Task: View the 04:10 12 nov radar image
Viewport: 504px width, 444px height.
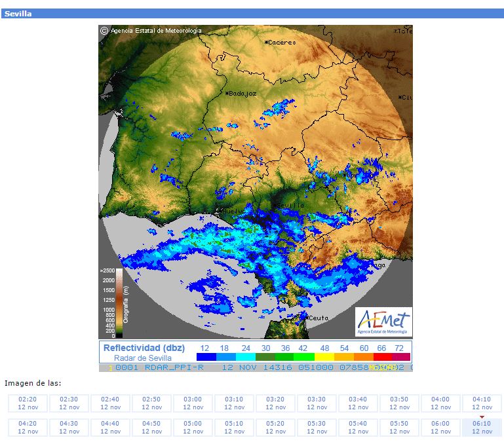Action: pyautogui.click(x=482, y=403)
